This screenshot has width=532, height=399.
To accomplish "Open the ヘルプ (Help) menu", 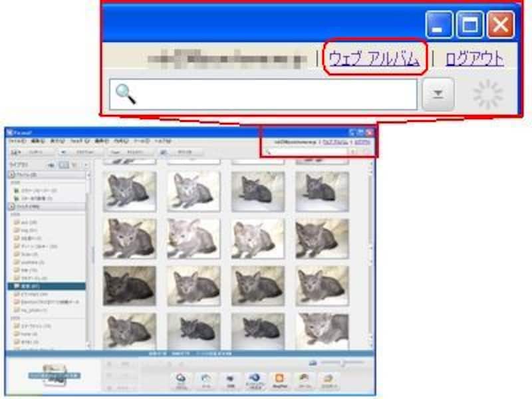I will point(162,142).
